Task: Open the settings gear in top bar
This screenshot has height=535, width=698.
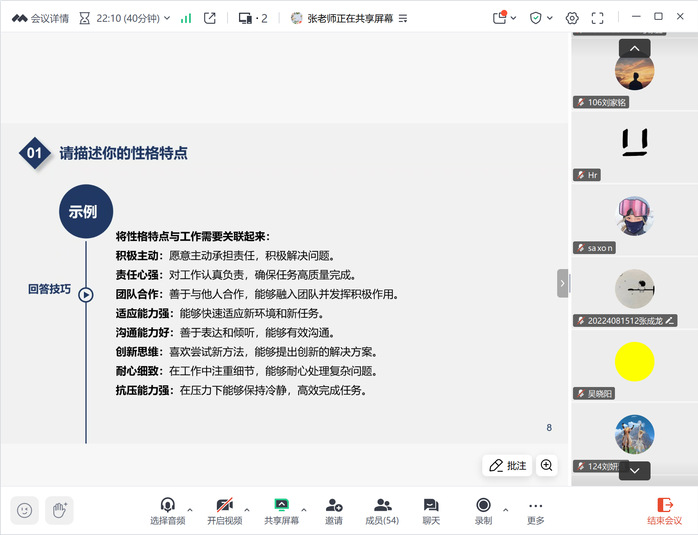Action: (x=572, y=18)
